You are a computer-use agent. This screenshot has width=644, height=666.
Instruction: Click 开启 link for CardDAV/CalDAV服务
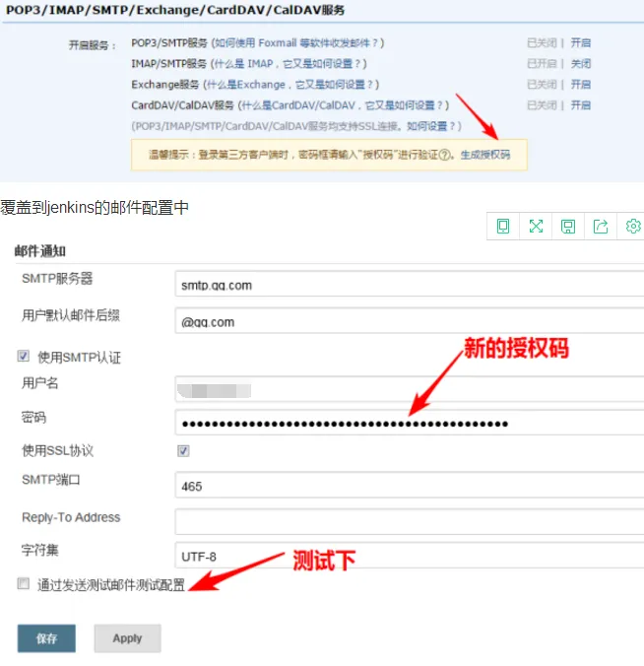[x=580, y=104]
